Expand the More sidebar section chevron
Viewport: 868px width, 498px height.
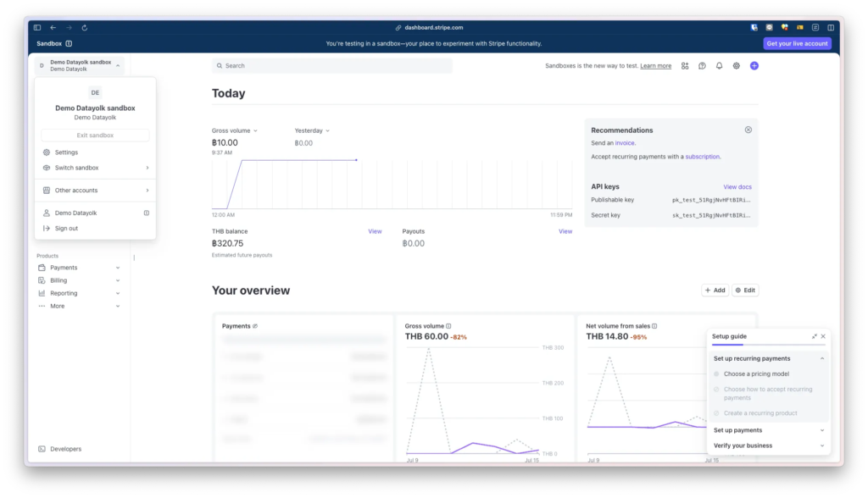point(118,306)
